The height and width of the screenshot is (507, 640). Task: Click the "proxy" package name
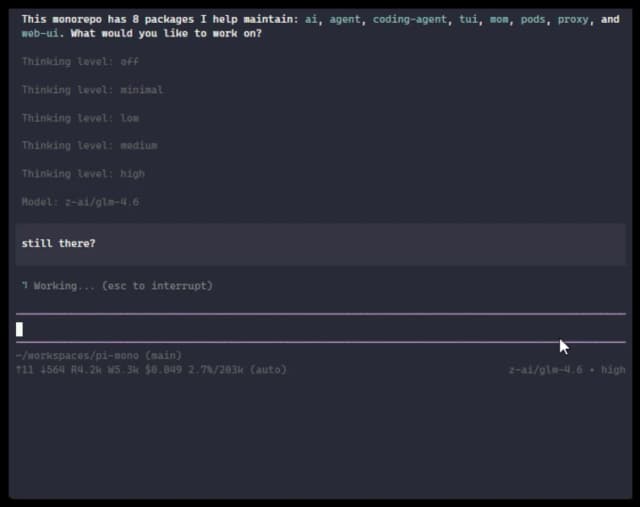point(573,20)
